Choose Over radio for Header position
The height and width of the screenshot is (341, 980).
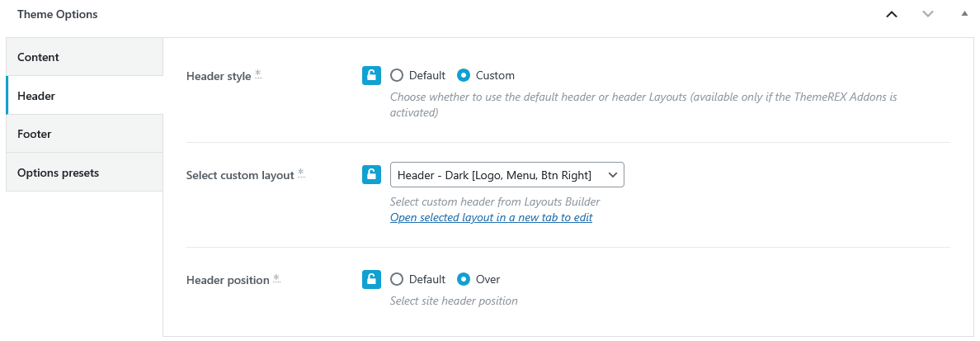[x=464, y=279]
